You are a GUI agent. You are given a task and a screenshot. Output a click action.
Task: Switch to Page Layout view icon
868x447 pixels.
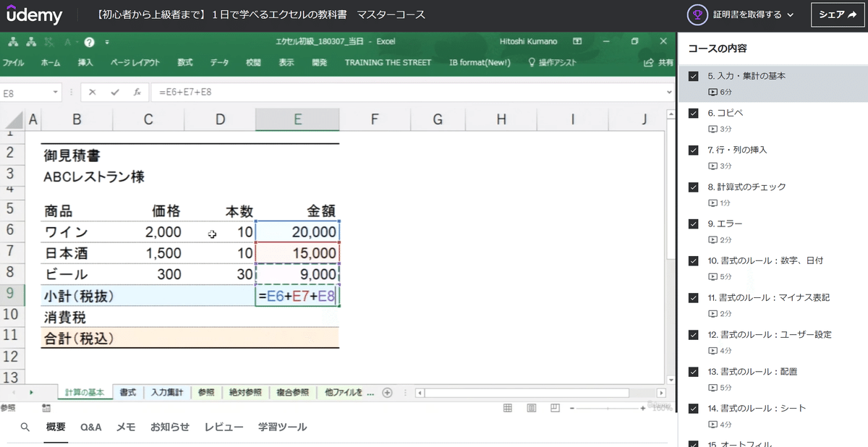click(532, 409)
